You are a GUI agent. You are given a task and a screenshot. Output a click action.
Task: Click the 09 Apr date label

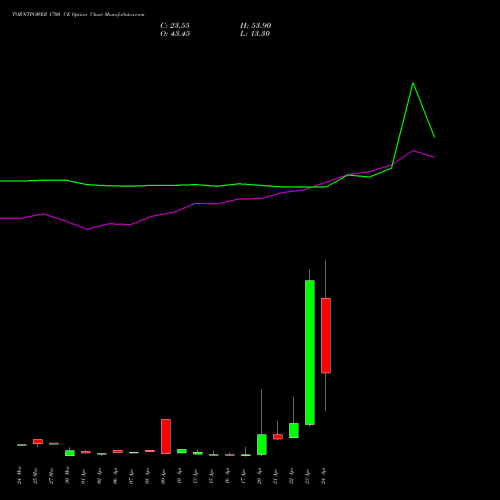coord(163,476)
